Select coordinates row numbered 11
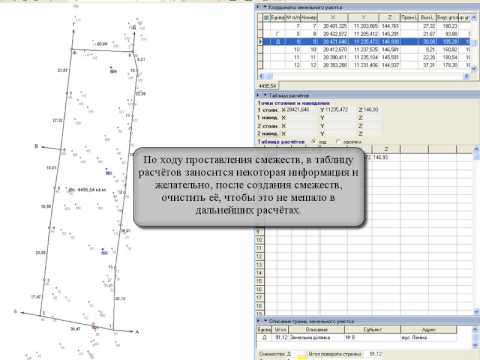Viewport: 480px width, 360px height. coord(367,57)
